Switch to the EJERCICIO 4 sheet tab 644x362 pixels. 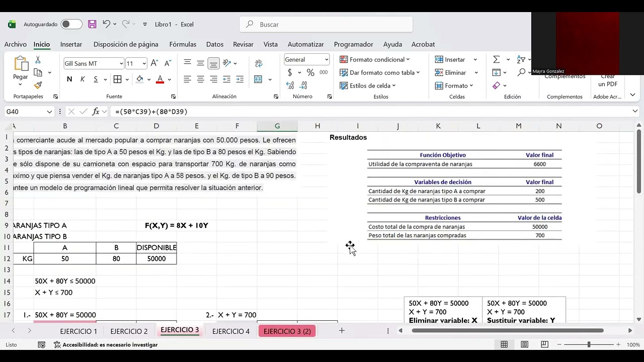tap(231, 331)
